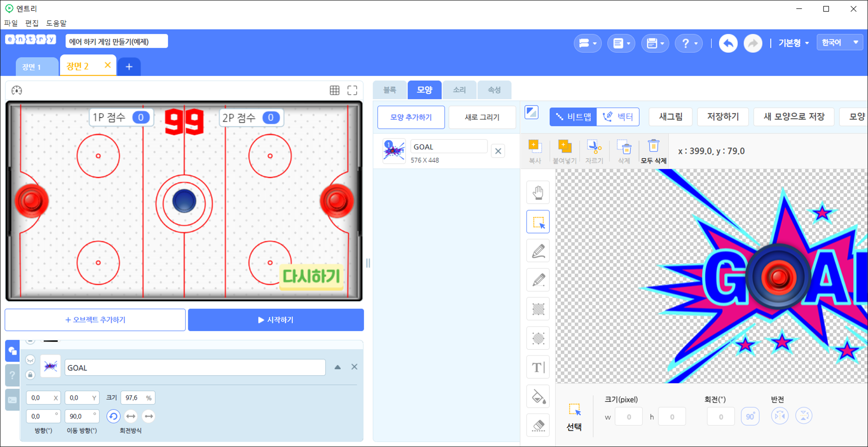This screenshot has width=868, height=447.
Task: Open the speed gauge control
Action: (16, 90)
